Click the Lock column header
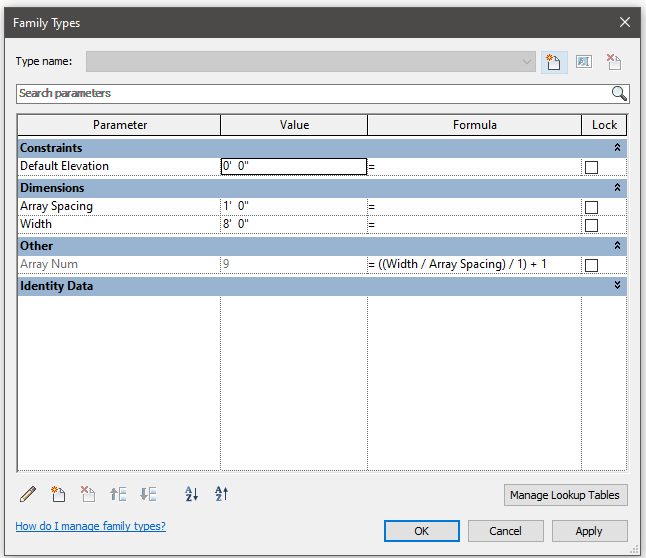 click(604, 125)
